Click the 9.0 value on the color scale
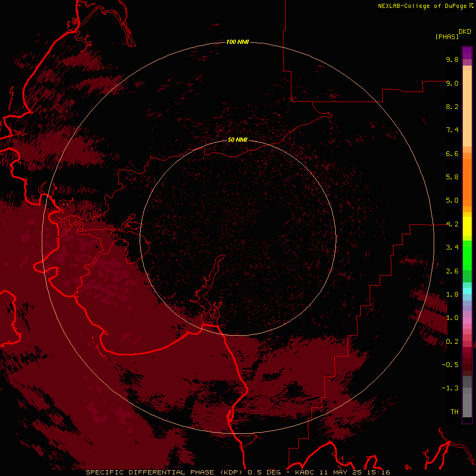 pyautogui.click(x=452, y=83)
